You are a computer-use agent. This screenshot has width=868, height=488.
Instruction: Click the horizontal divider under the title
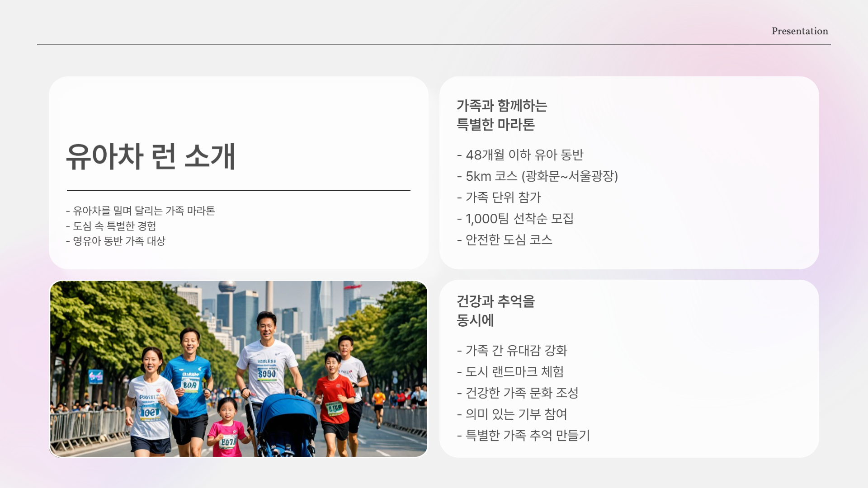[x=238, y=191]
